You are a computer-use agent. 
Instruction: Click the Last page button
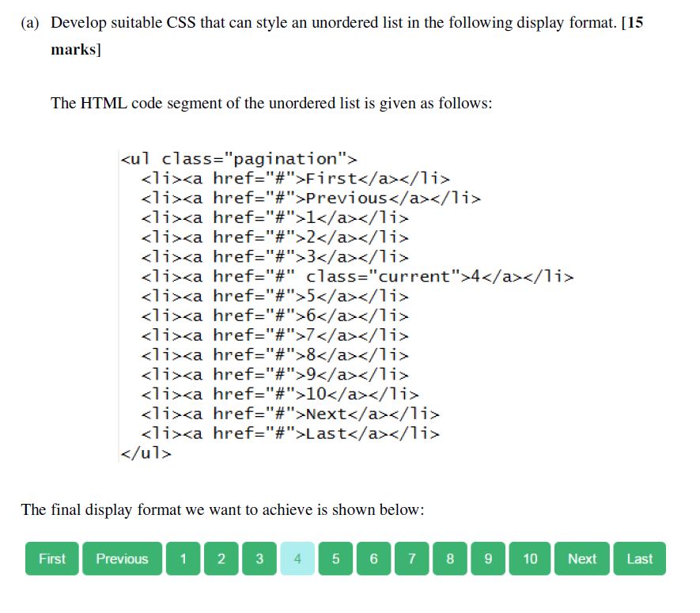click(x=639, y=558)
